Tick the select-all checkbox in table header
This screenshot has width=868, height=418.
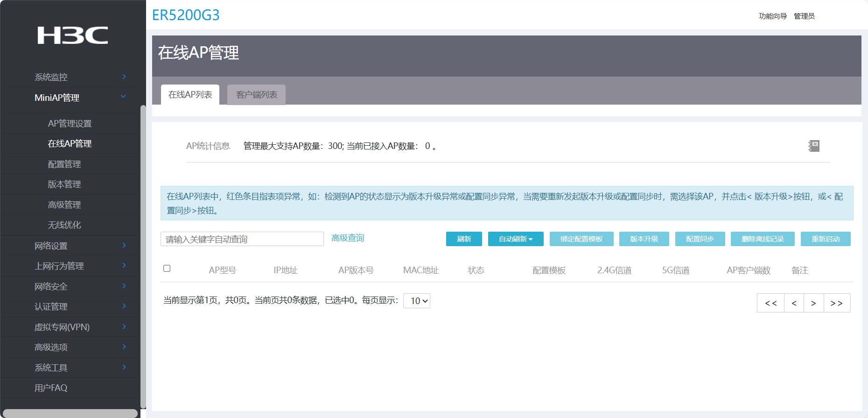167,269
